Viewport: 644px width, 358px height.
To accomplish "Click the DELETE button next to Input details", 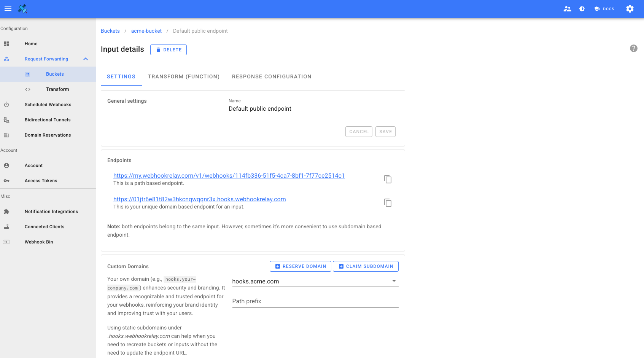I will (169, 49).
